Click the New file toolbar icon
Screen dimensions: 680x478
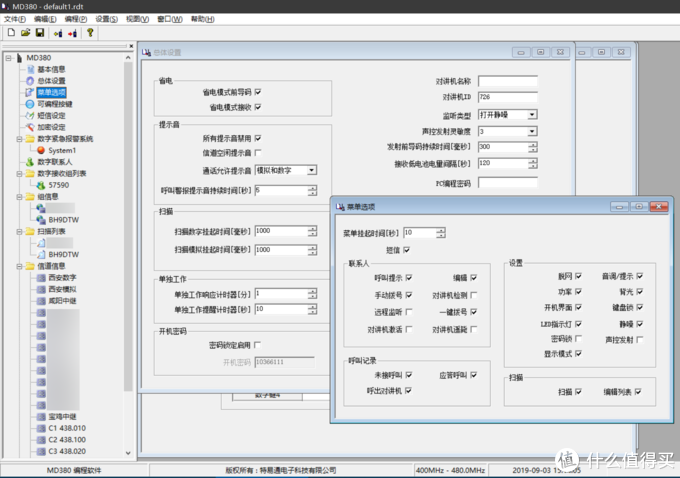[10, 32]
